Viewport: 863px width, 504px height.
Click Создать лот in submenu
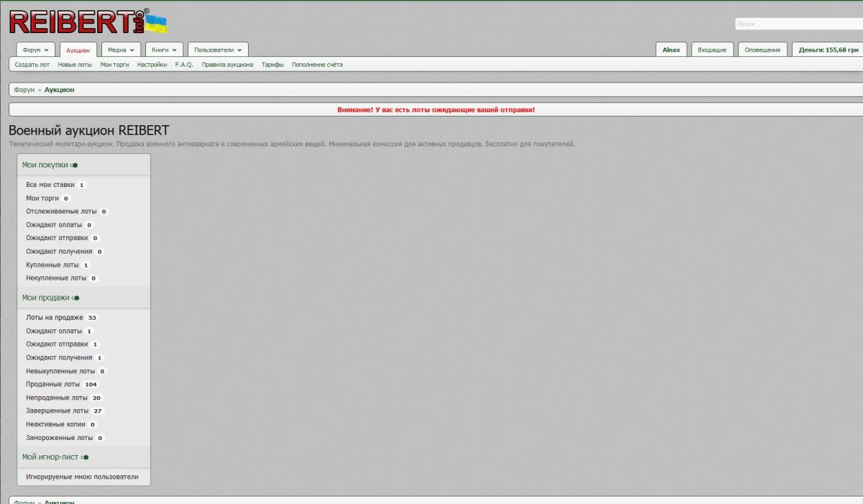tap(32, 65)
